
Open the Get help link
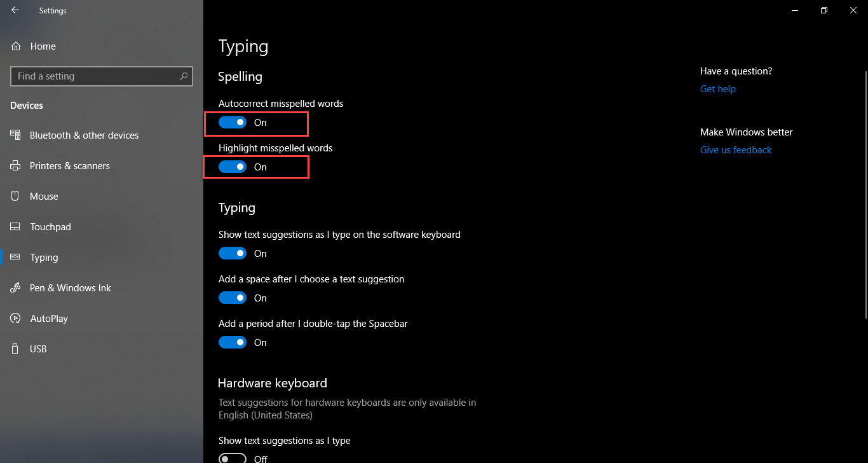(x=718, y=89)
